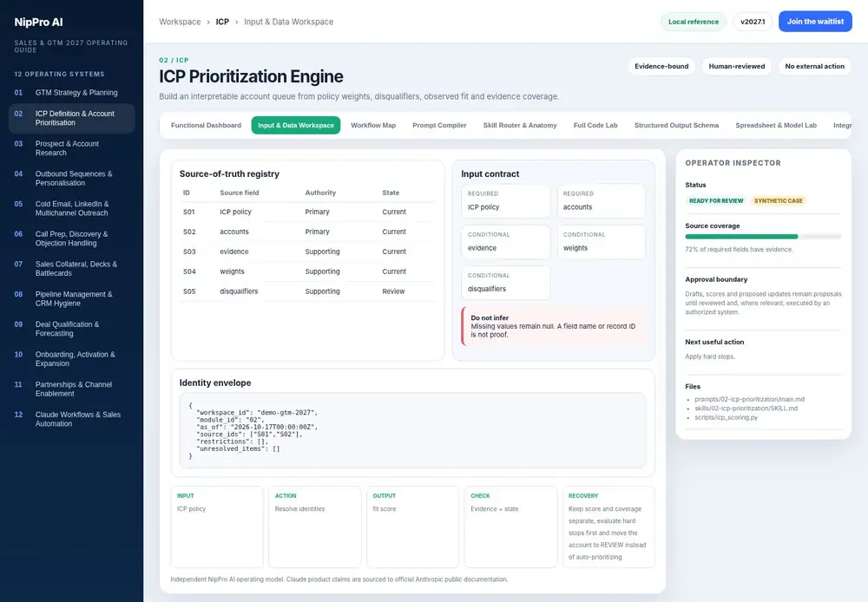The height and width of the screenshot is (602, 868).
Task: Click the OUTPUT fit score card
Action: (412, 527)
